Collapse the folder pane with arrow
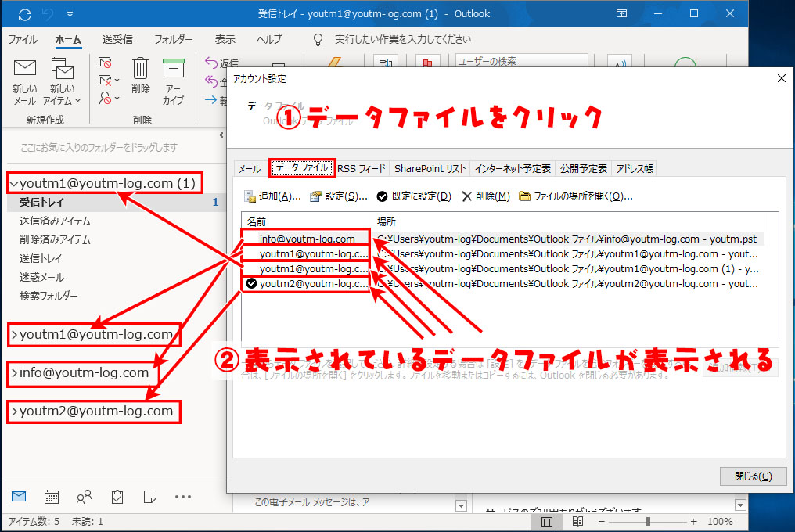 221,135
